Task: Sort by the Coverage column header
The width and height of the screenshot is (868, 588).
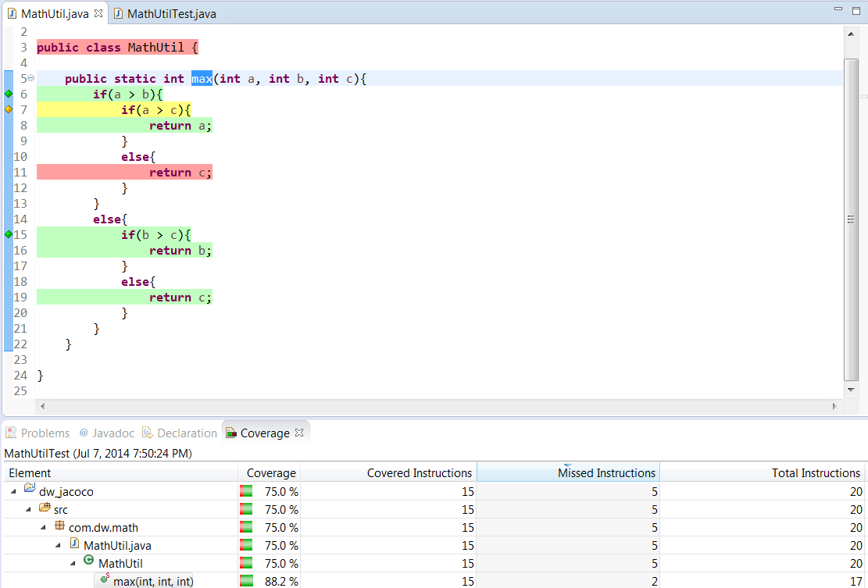Action: point(270,473)
